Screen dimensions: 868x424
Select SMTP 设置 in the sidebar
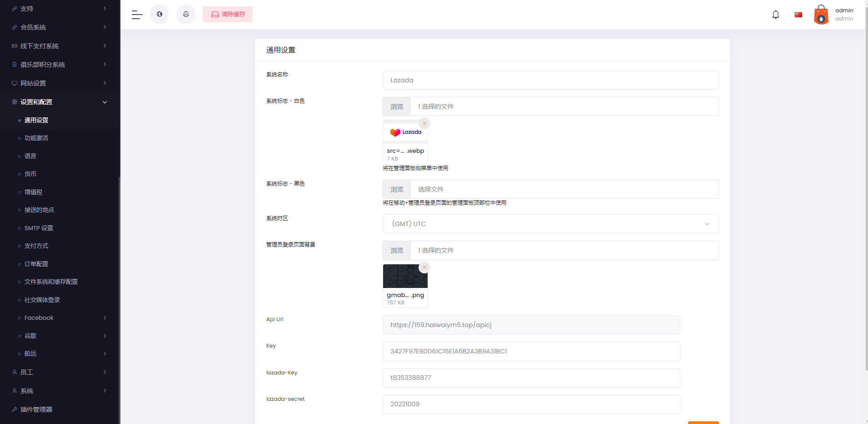(39, 228)
